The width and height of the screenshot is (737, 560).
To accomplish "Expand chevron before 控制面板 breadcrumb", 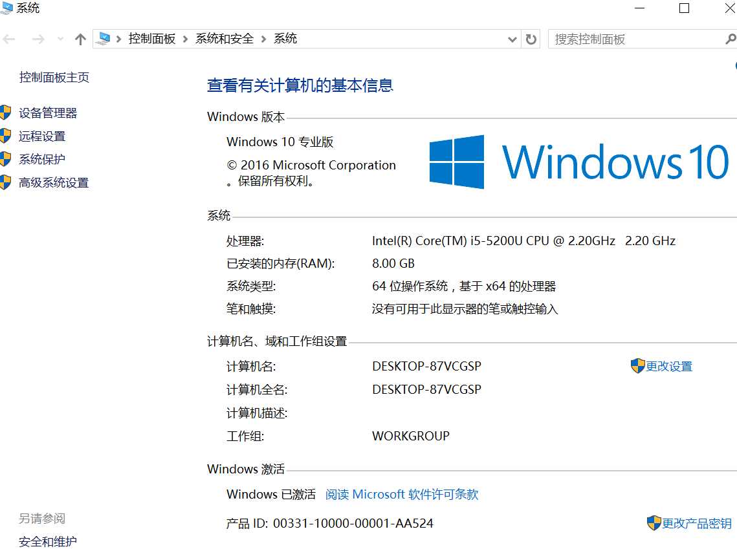I will (x=119, y=39).
